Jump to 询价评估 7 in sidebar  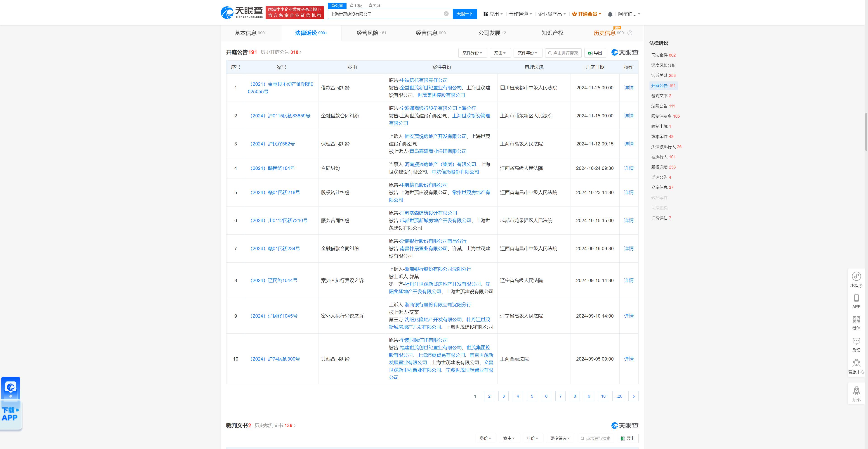(x=661, y=218)
